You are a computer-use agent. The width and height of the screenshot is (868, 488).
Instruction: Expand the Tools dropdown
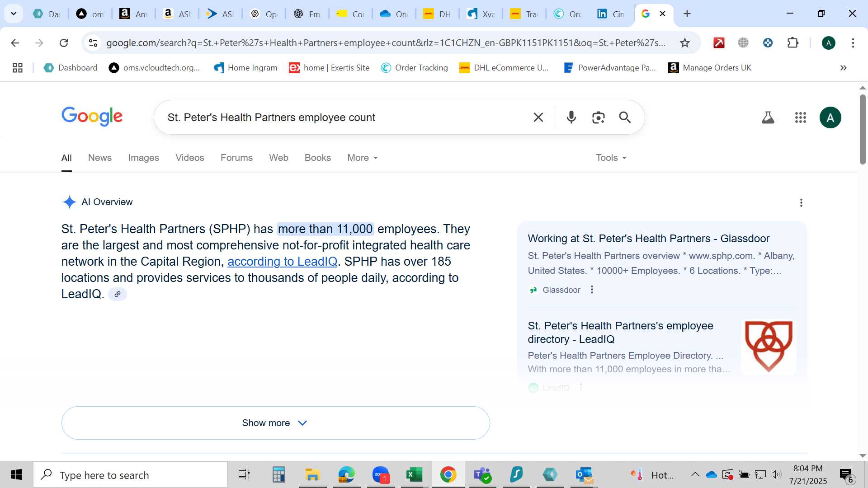611,158
